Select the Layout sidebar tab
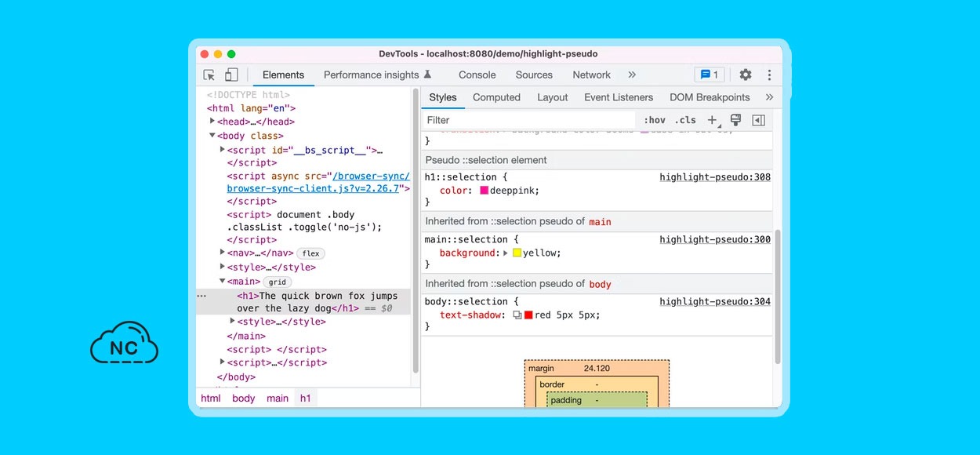 click(553, 97)
